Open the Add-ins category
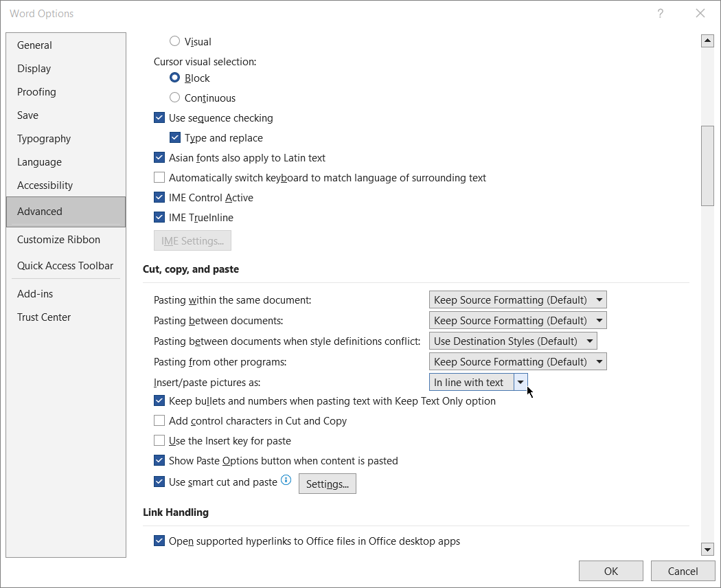Viewport: 721px width, 588px height. point(66,294)
